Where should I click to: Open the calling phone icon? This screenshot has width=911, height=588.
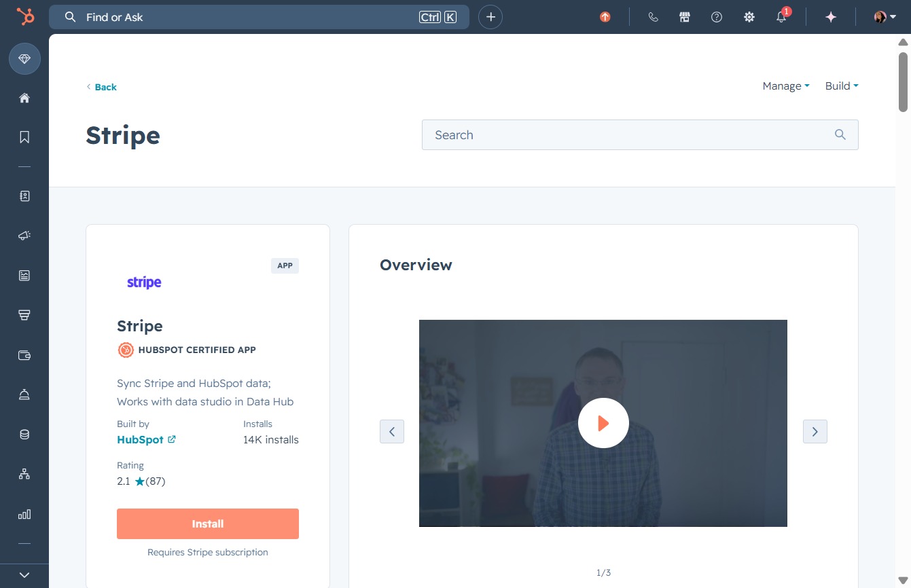click(654, 17)
